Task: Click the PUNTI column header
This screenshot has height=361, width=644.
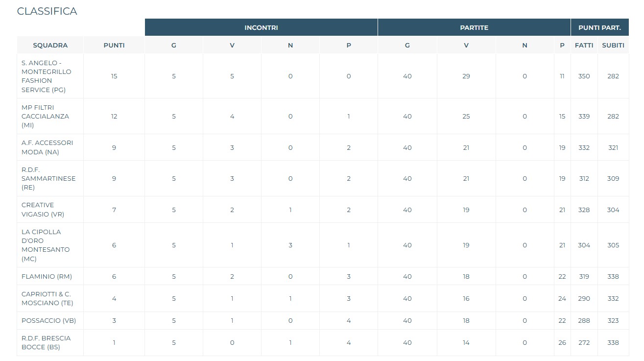Action: point(114,45)
